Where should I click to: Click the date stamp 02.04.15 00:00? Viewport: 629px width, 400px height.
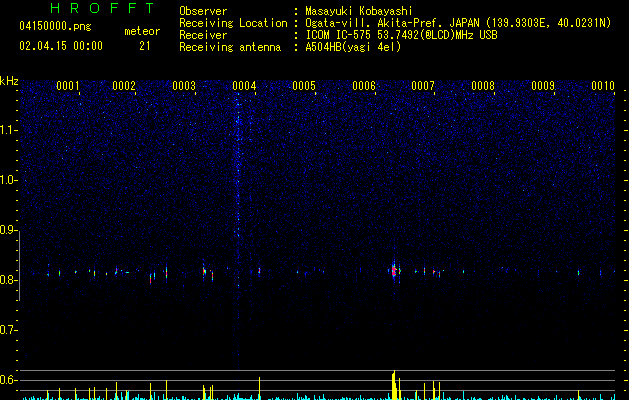coord(61,46)
